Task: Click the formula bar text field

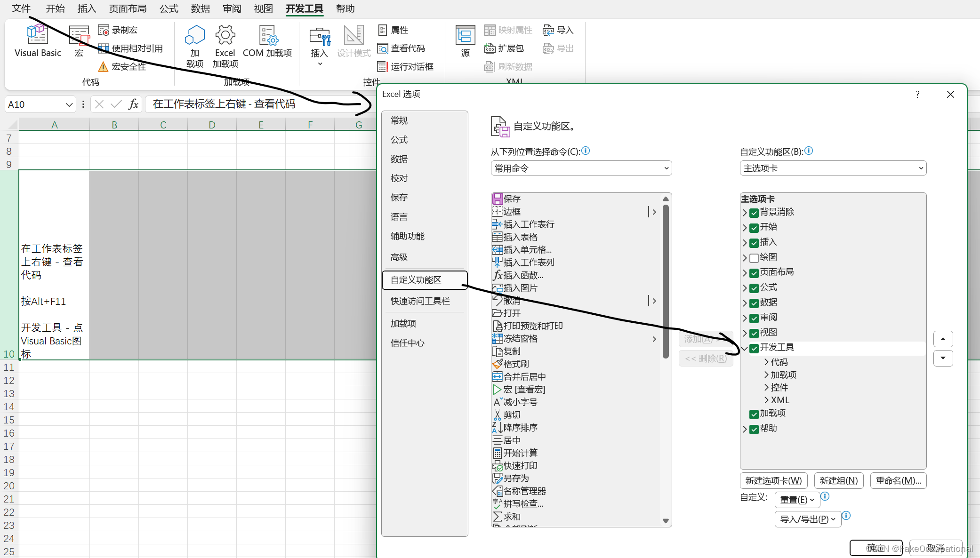Action: [x=260, y=104]
